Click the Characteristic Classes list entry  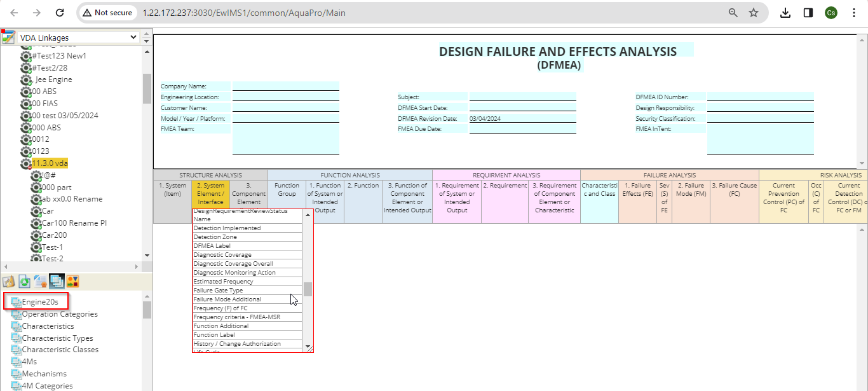point(60,350)
